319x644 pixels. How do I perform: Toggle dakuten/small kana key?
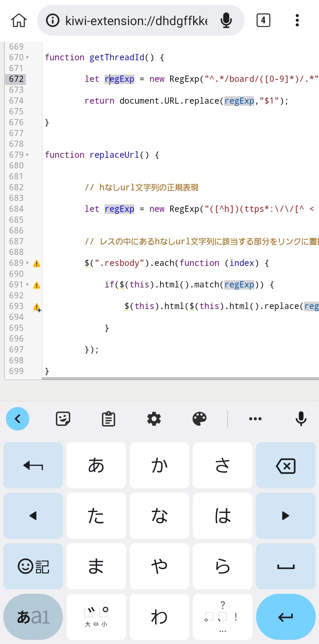coord(96,617)
